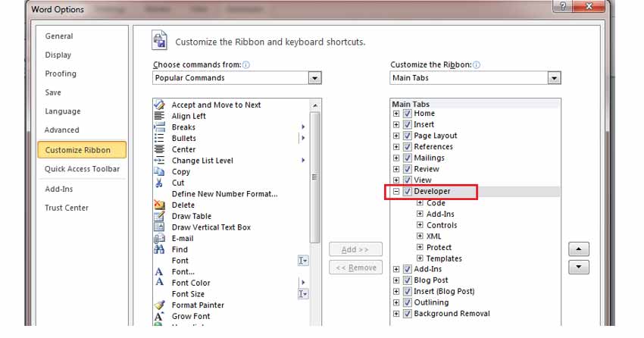Viewport: 644px width, 338px height.
Task: Select the Find binoculars icon
Action: click(159, 249)
